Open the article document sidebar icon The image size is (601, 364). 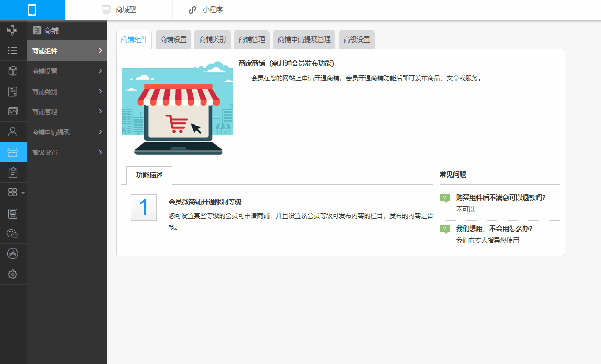coord(13,91)
